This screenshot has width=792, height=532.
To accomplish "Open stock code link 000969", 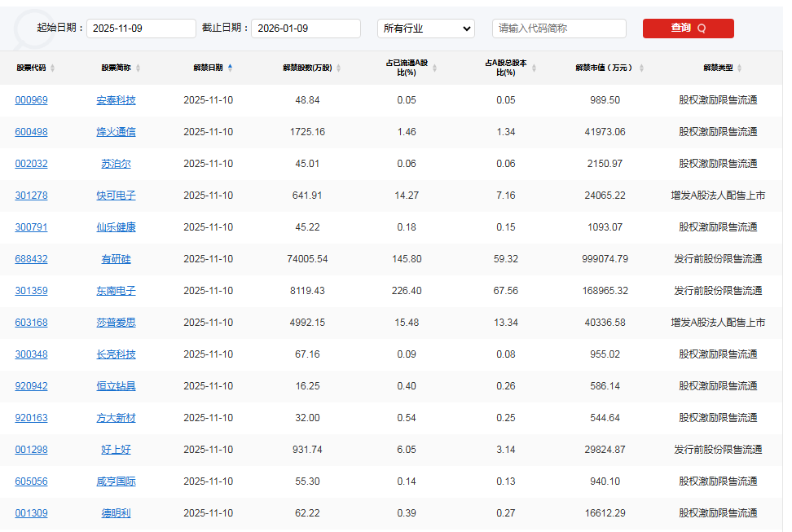I will pos(31,99).
